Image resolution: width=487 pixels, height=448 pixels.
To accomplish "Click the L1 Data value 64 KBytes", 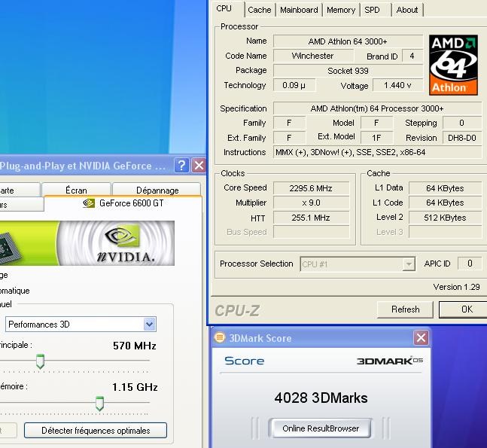I will pyautogui.click(x=445, y=188).
